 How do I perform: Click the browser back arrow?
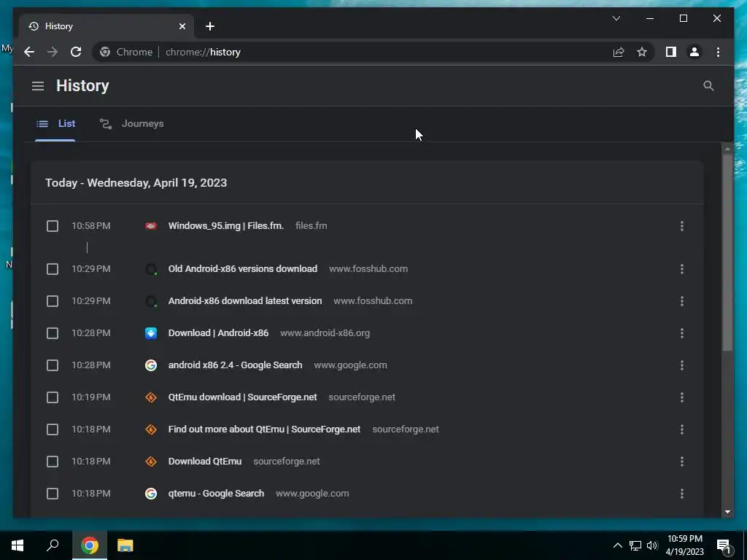(x=29, y=52)
